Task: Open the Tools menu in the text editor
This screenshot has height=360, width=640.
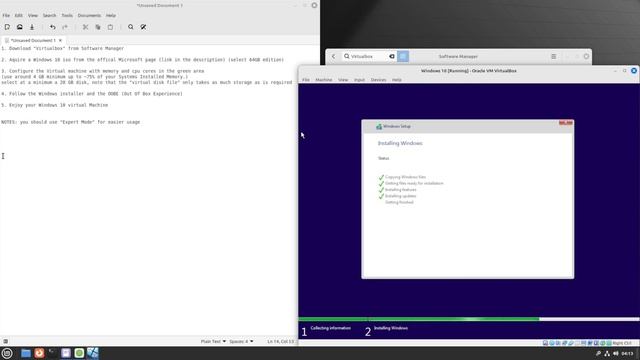Action: 67,16
